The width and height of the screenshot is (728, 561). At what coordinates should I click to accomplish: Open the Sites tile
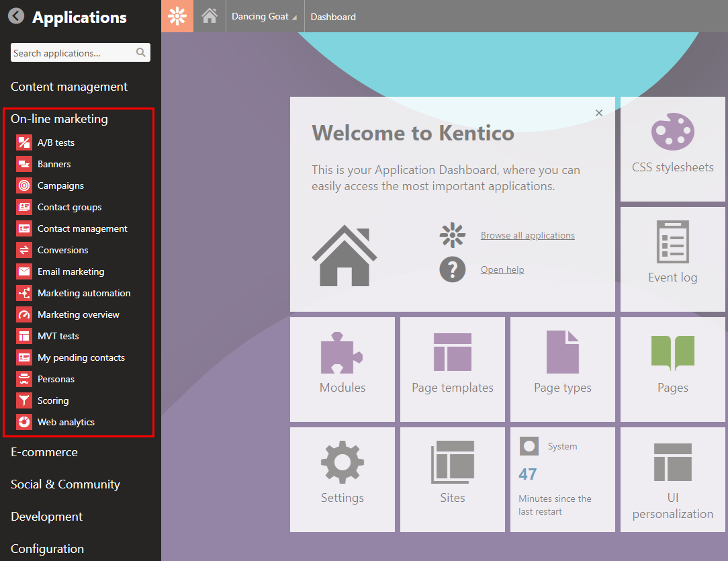(452, 480)
